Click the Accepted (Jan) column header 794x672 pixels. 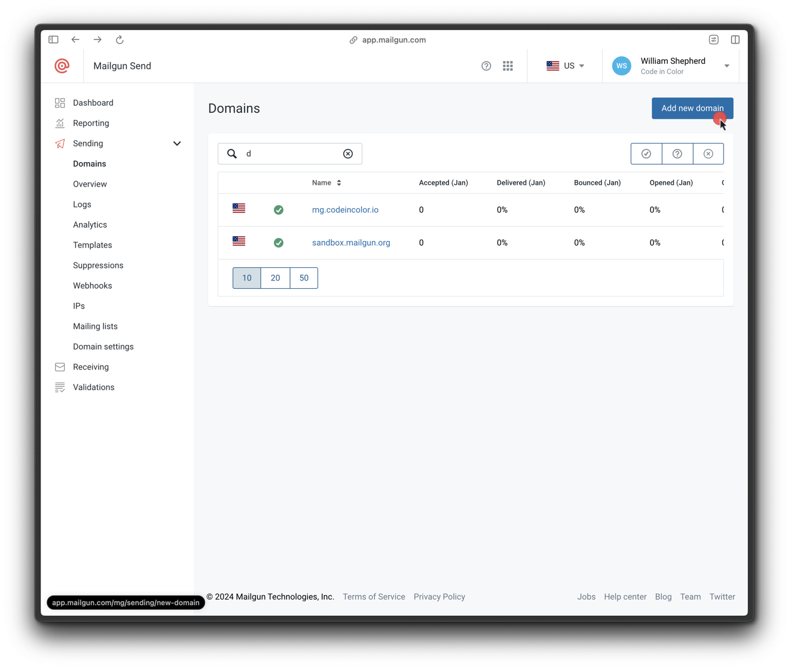pyautogui.click(x=444, y=183)
